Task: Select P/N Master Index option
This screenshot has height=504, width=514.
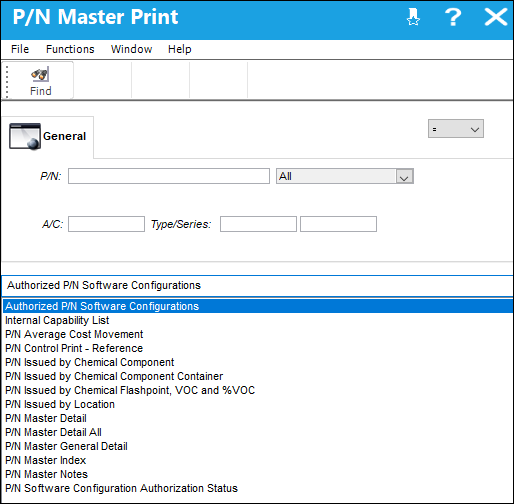Action: [x=258, y=460]
